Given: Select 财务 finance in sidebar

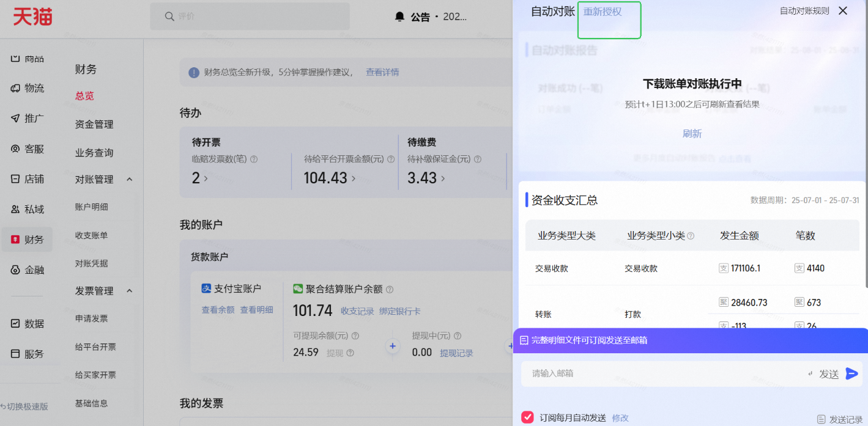Looking at the screenshot, I should click(27, 240).
